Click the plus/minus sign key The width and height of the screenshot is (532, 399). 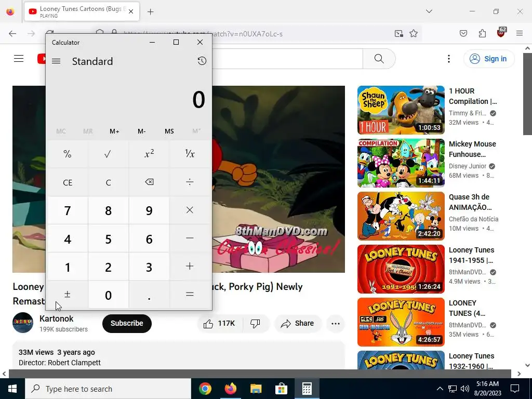[68, 295]
